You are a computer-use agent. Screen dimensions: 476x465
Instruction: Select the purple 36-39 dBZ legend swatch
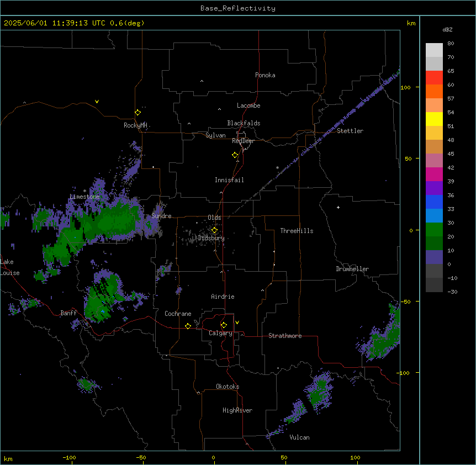point(434,188)
